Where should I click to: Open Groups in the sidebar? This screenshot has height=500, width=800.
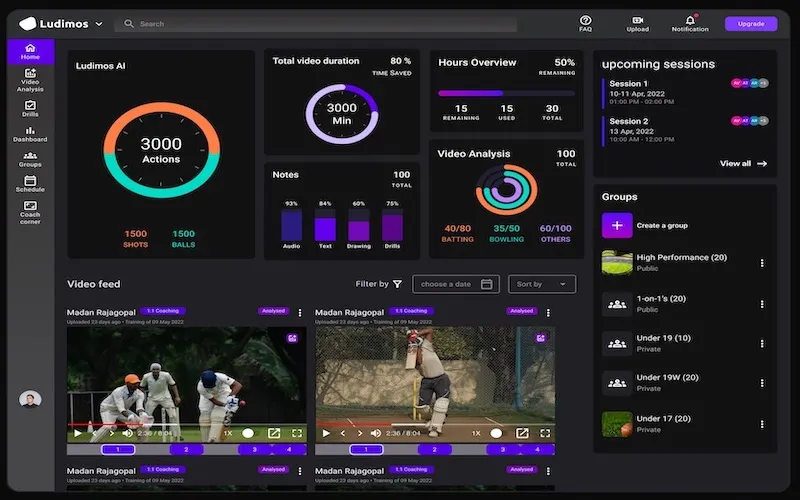click(x=30, y=159)
